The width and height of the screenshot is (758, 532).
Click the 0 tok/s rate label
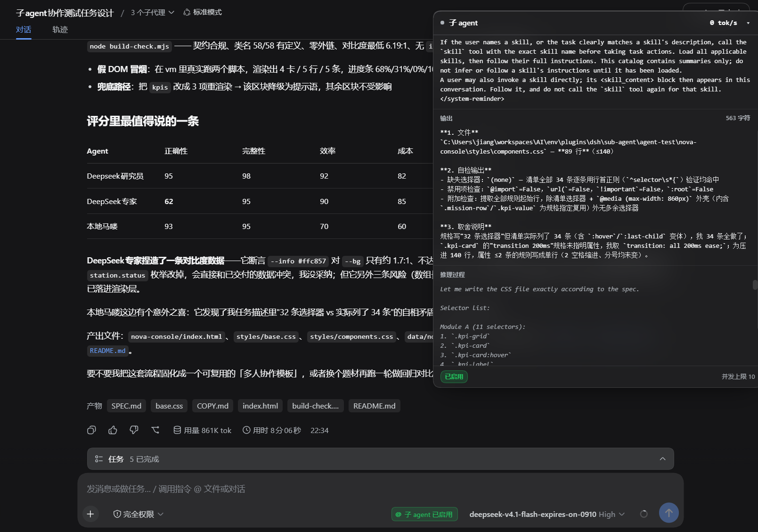coord(723,23)
